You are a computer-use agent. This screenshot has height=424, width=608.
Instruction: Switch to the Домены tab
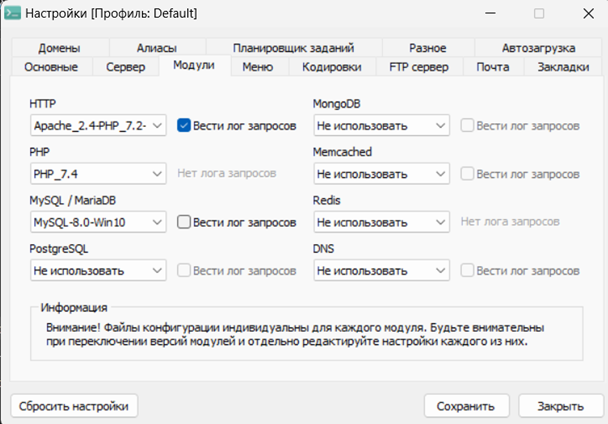[60, 48]
